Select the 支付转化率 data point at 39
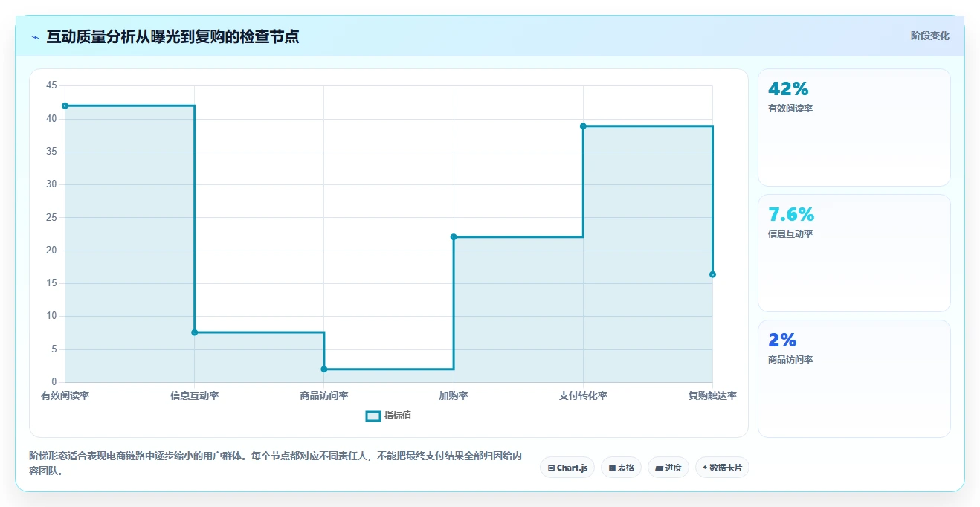Viewport: 980px width, 507px height. pyautogui.click(x=583, y=126)
